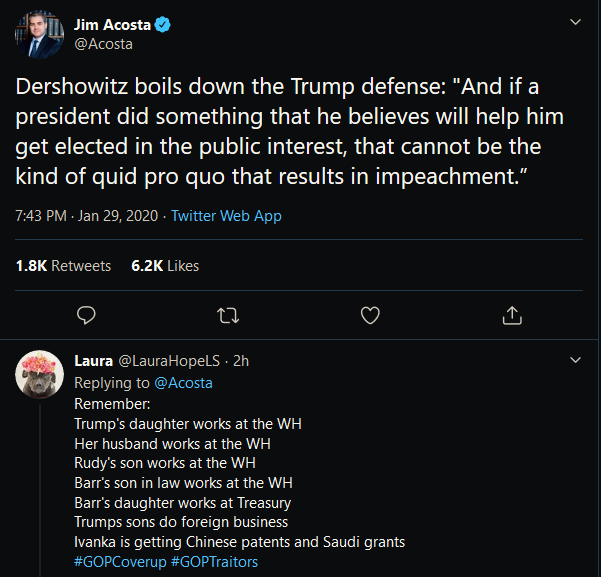Click the retweet arrows icon
Screen dimensions: 601x577
pos(228,315)
